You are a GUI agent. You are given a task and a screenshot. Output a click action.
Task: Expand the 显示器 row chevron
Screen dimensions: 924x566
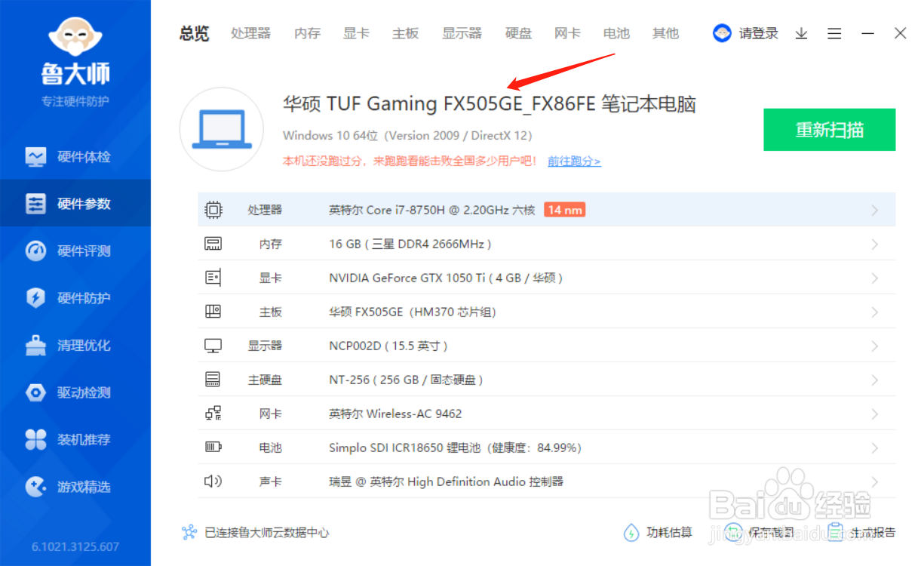(x=875, y=346)
